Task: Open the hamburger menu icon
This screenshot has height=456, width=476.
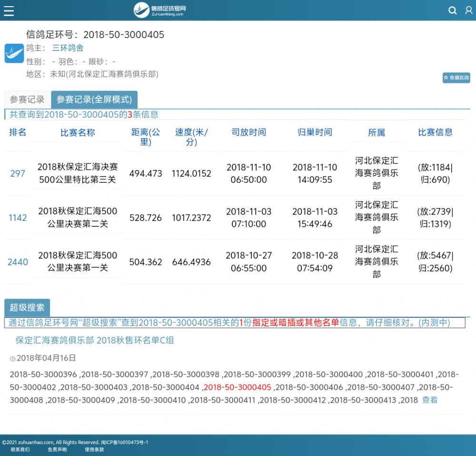Action: click(x=9, y=10)
